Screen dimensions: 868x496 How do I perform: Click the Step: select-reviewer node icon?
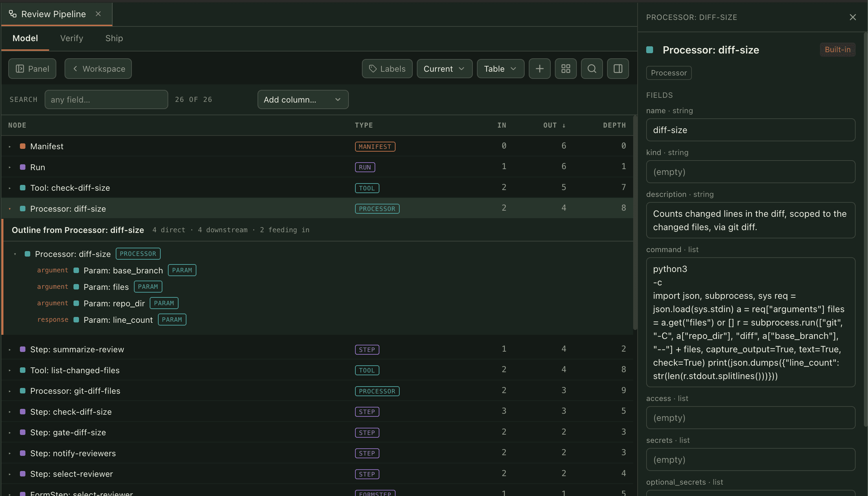23,474
